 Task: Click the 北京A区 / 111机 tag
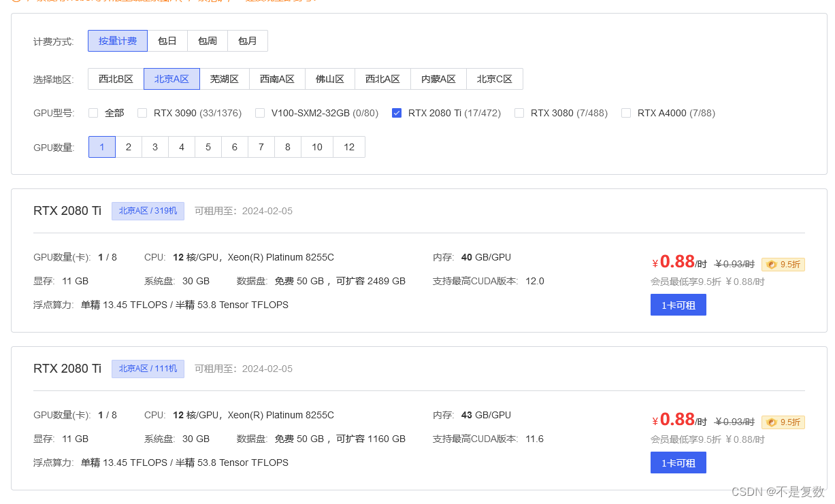tap(148, 369)
